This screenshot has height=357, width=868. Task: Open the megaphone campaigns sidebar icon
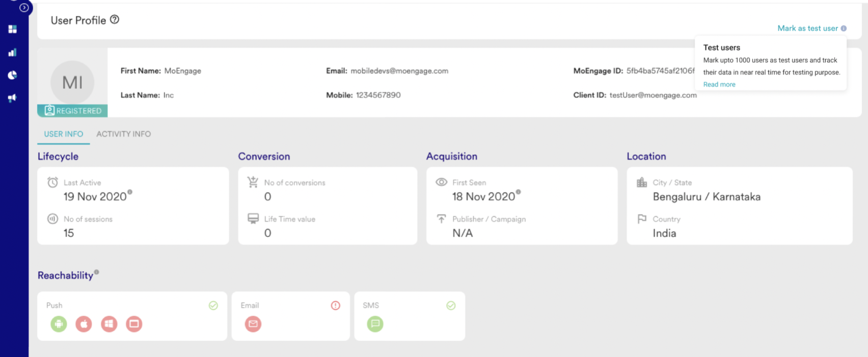pyautogui.click(x=13, y=98)
